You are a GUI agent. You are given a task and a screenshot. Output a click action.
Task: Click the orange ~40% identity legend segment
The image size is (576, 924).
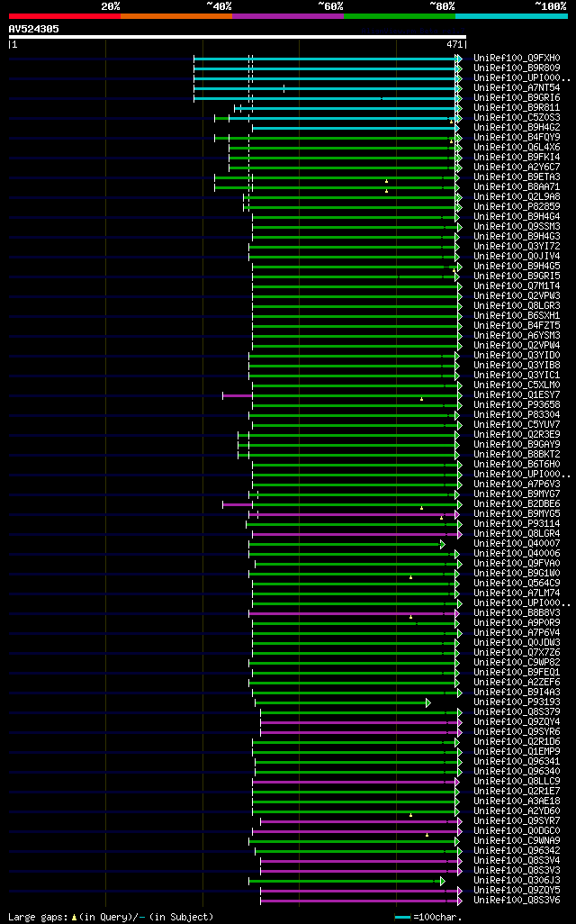[x=176, y=16]
